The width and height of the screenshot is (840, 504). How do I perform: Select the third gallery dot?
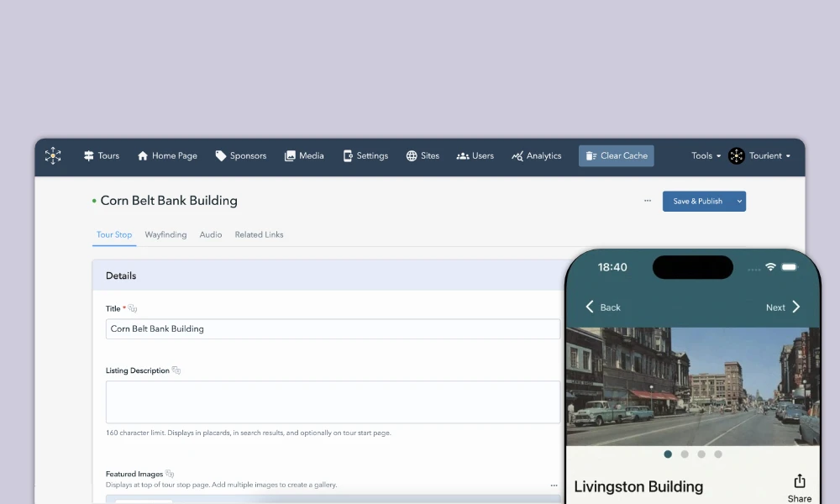[x=701, y=454]
